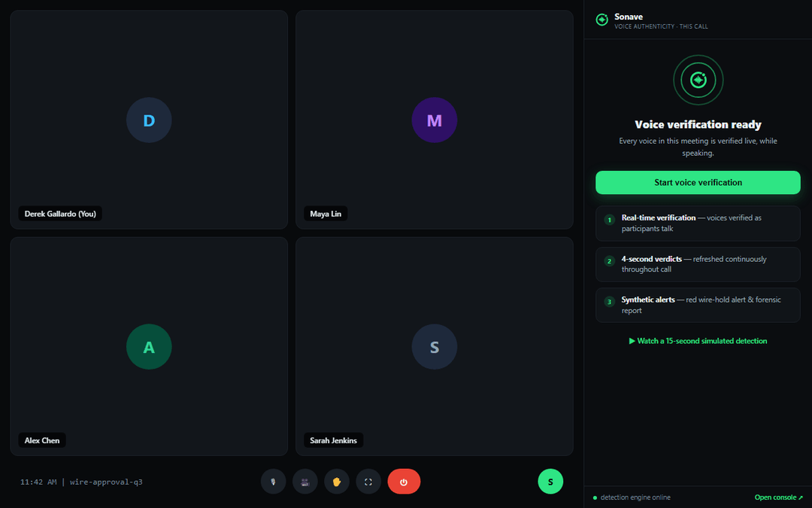
Task: Click the 'detection engine online' status text
Action: (635, 497)
